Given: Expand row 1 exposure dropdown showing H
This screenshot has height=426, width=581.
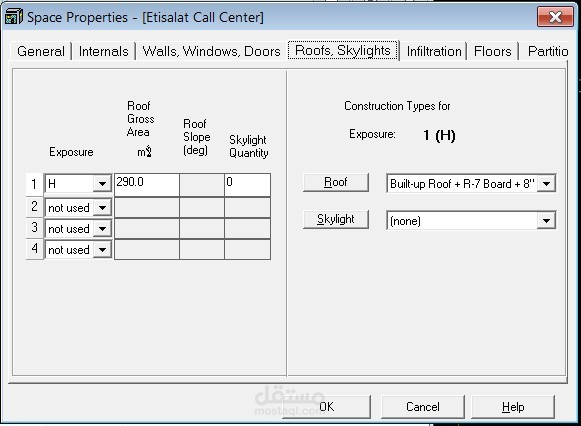Looking at the screenshot, I should pos(102,184).
